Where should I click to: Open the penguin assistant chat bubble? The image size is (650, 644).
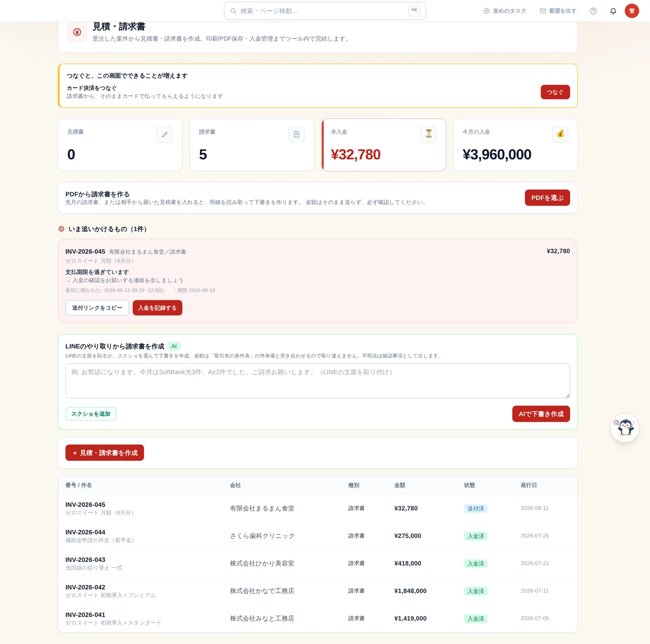point(625,428)
